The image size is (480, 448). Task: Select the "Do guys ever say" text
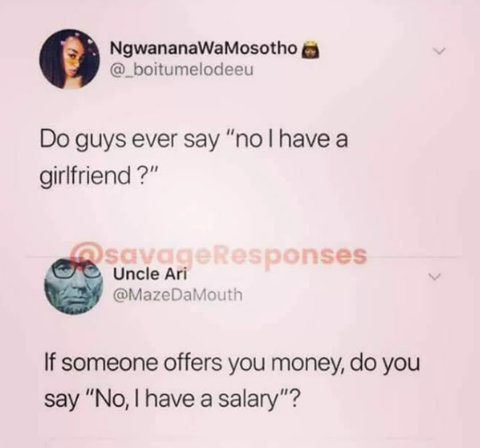(x=130, y=140)
